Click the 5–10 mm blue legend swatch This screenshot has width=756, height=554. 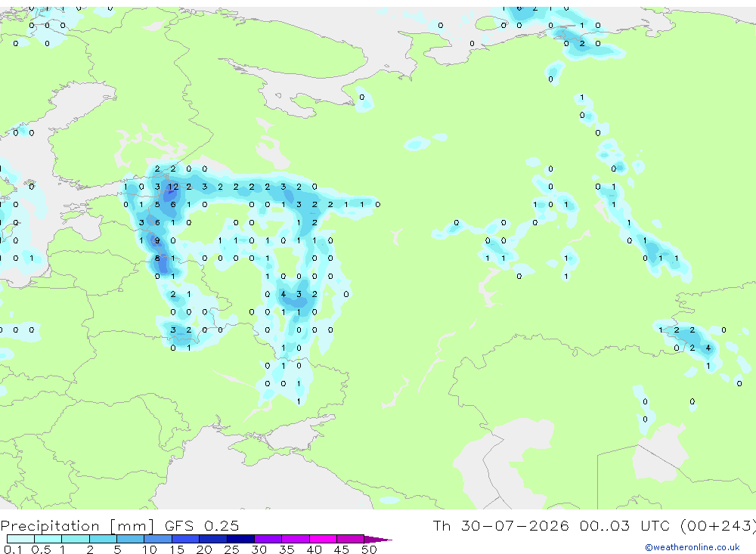coord(131,539)
